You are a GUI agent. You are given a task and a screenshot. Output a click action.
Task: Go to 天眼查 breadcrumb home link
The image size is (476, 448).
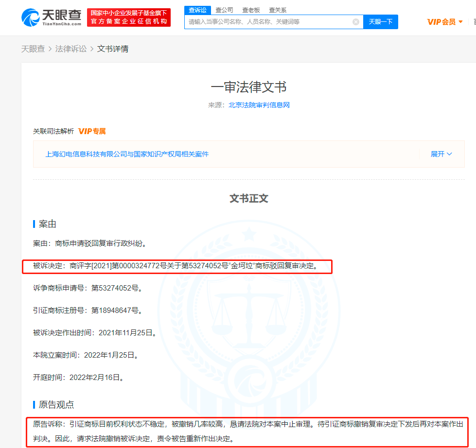[33, 49]
